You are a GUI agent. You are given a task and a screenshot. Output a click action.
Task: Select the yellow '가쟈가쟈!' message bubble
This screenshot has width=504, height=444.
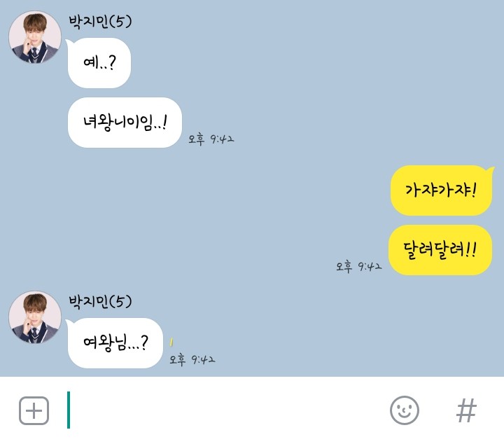pos(441,190)
